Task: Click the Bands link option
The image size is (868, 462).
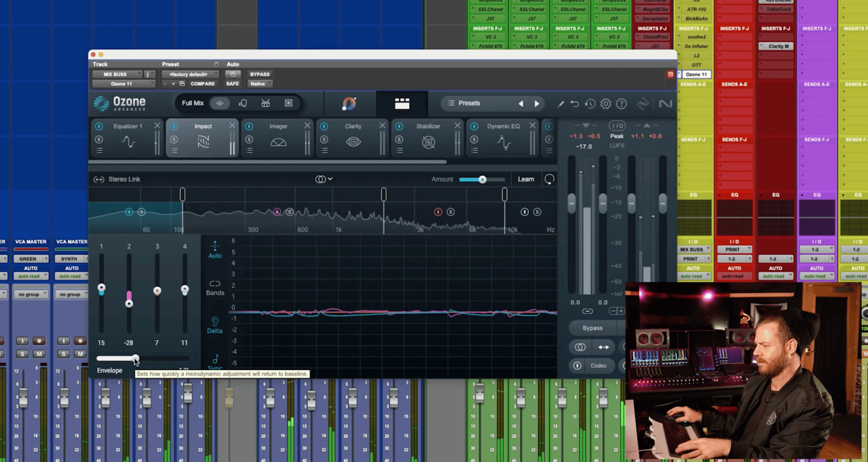Action: point(215,288)
